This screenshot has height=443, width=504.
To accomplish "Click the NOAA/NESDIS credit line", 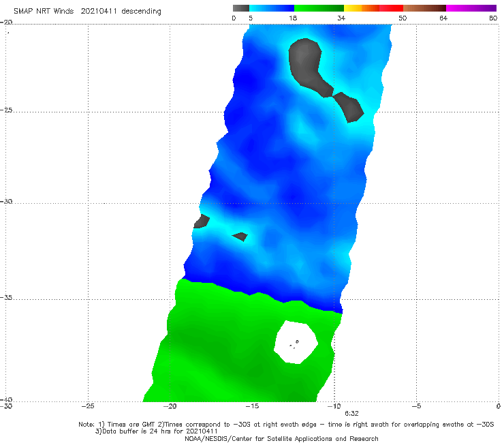I will tap(281, 438).
